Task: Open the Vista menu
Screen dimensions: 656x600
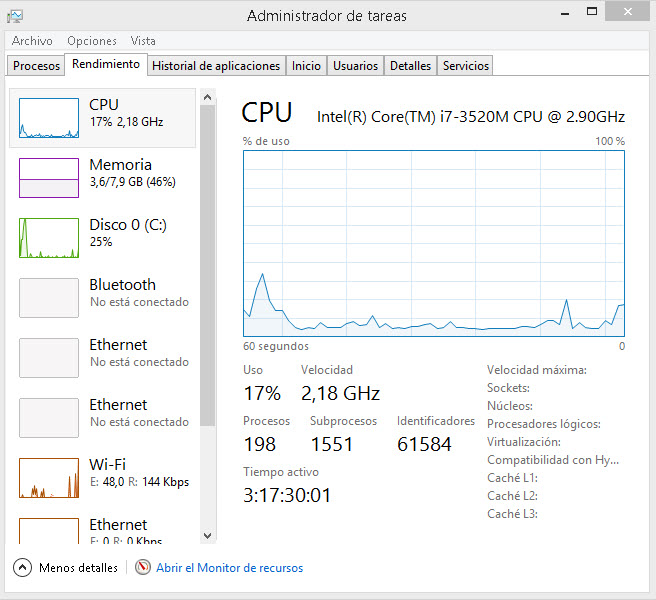Action: 143,41
